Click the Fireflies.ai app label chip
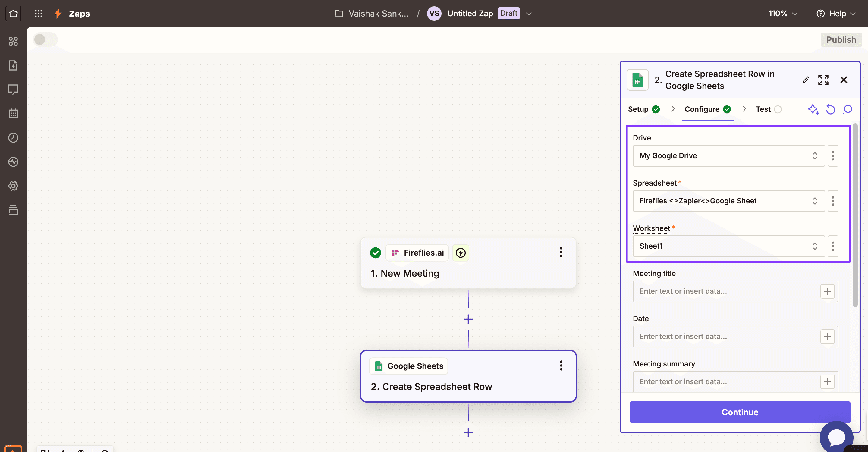This screenshot has height=452, width=868. [x=417, y=253]
